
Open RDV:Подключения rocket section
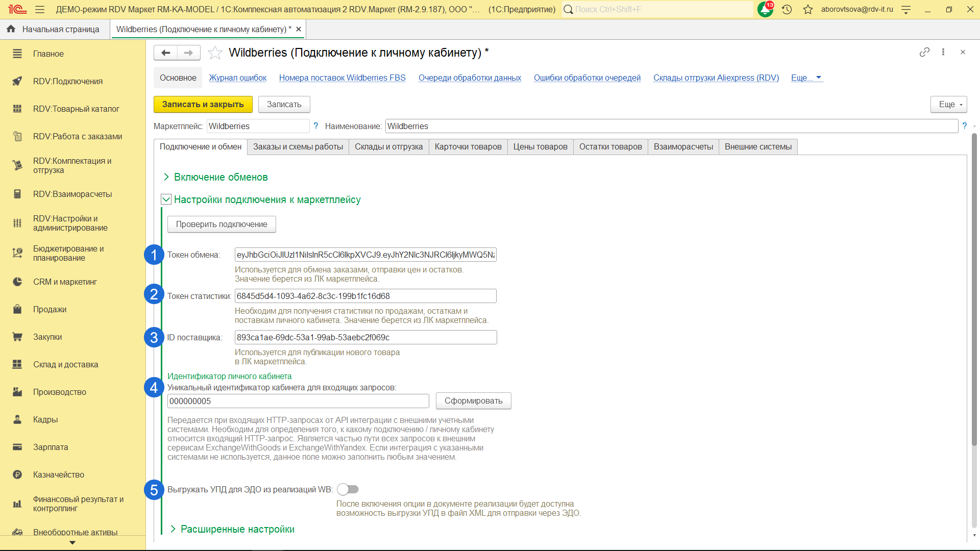click(x=68, y=81)
